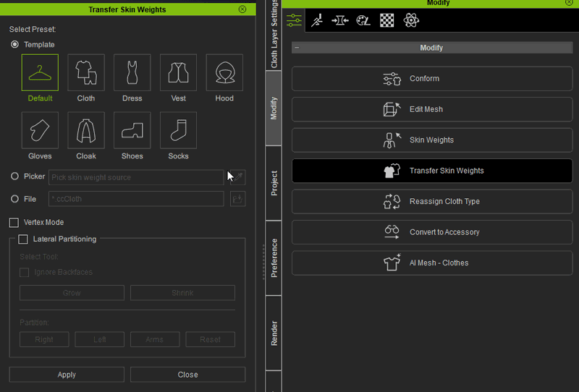The width and height of the screenshot is (579, 392).
Task: Click the Conform button
Action: pyautogui.click(x=432, y=79)
